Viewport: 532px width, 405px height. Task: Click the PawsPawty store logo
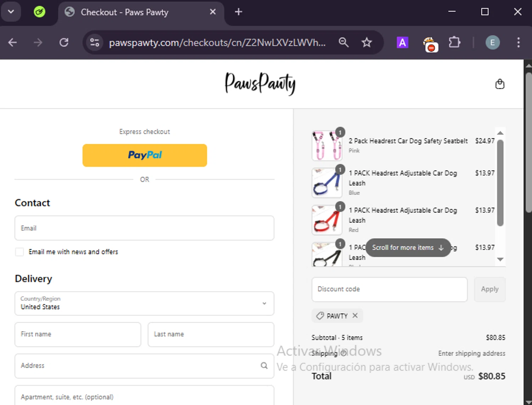(260, 84)
